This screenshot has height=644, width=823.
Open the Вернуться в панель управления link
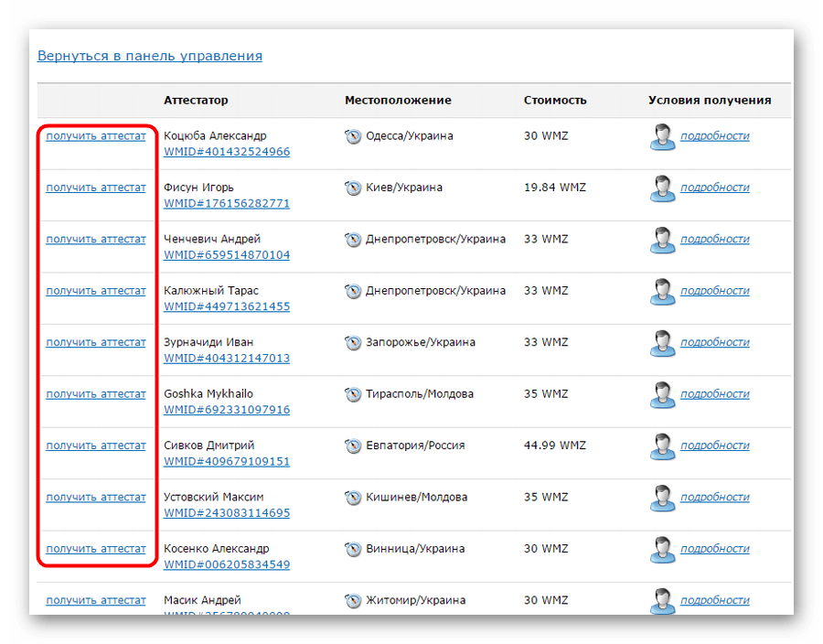(x=149, y=56)
